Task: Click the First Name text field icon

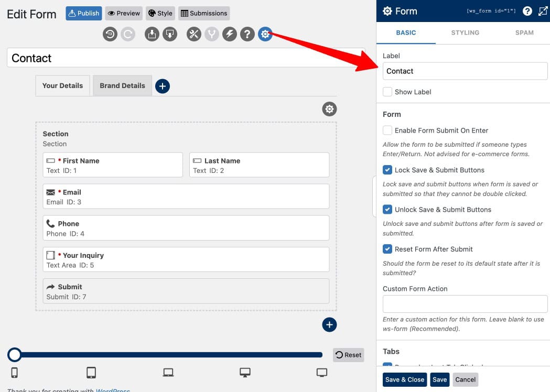Action: pos(50,160)
